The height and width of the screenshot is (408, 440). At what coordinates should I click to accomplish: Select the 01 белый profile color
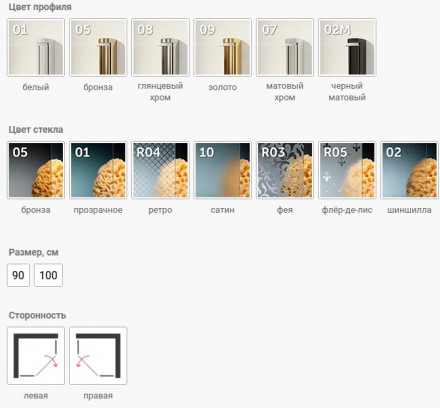[36, 47]
